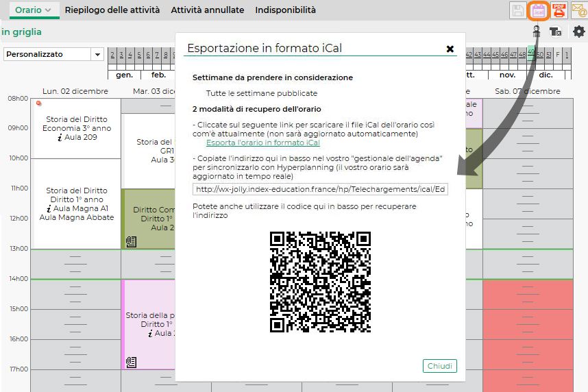This screenshot has width=588, height=392.
Task: Select week 47 in the week bar
Action: pyautogui.click(x=513, y=55)
